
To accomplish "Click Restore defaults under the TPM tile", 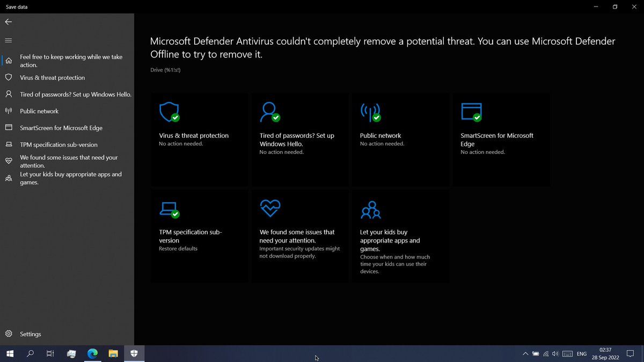I will [178, 249].
